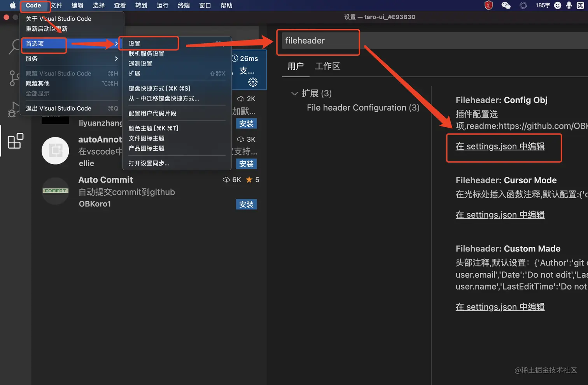Click the Fileheader: Cursor Mode heading
This screenshot has width=588, height=385.
click(x=506, y=180)
